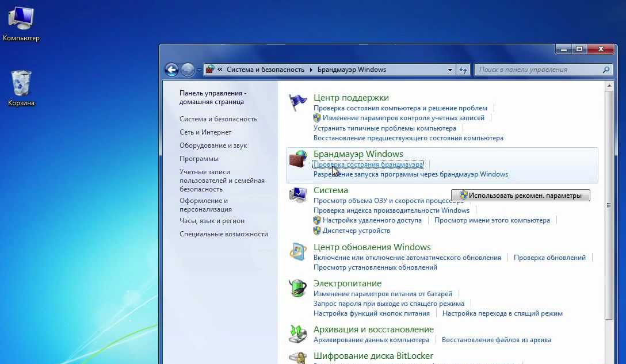626x364 pixels.
Task: Click the Центр обновления Windows icon
Action: (298, 252)
